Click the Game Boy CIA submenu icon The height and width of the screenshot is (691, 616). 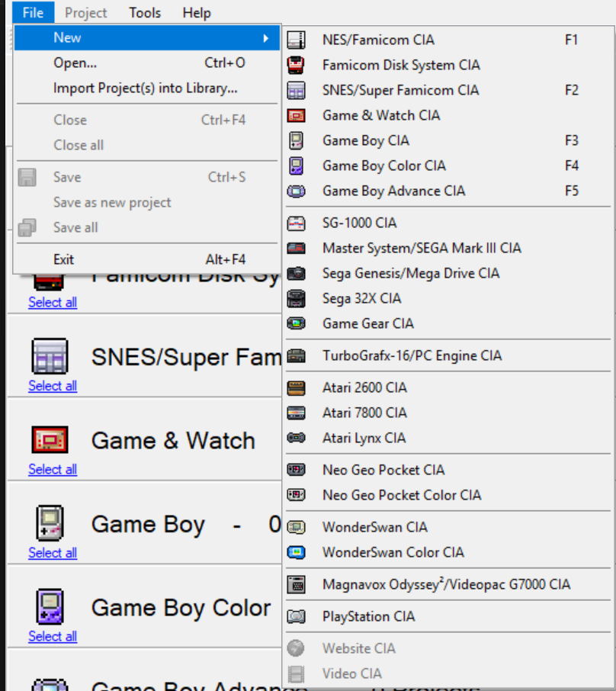296,140
